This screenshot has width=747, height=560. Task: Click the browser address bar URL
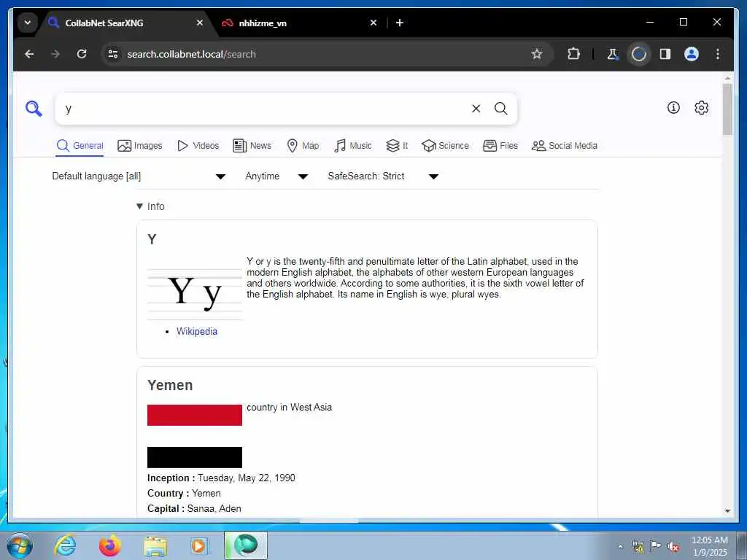tap(192, 54)
